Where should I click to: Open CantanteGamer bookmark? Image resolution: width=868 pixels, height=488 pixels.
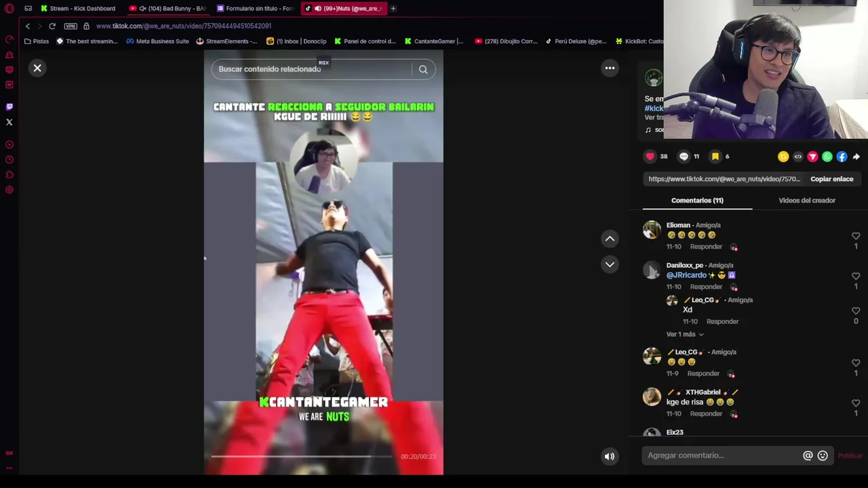434,41
